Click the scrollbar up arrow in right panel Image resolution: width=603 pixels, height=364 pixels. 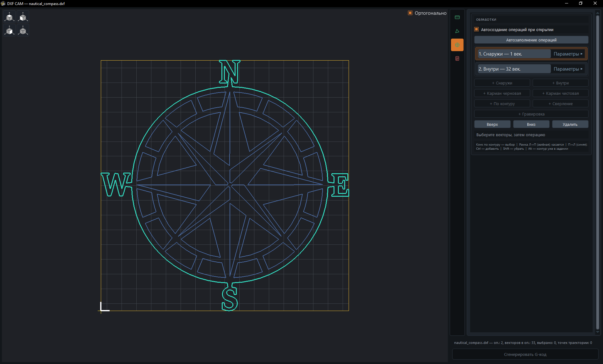coord(598,13)
